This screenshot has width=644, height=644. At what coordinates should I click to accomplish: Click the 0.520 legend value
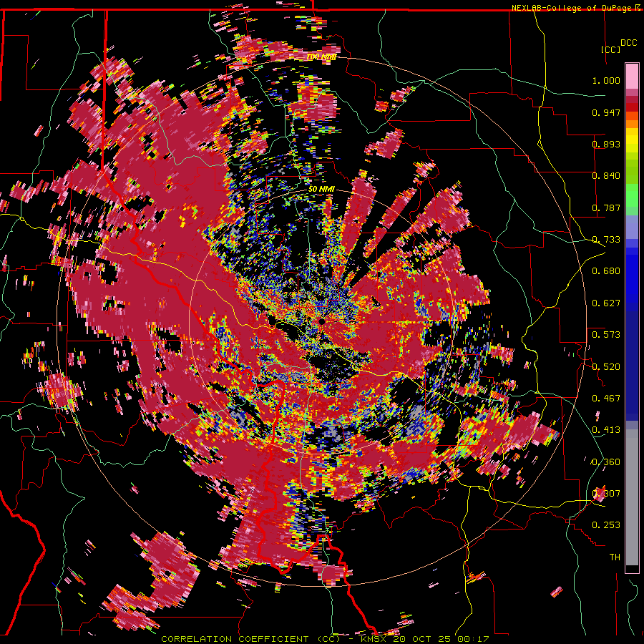(606, 367)
